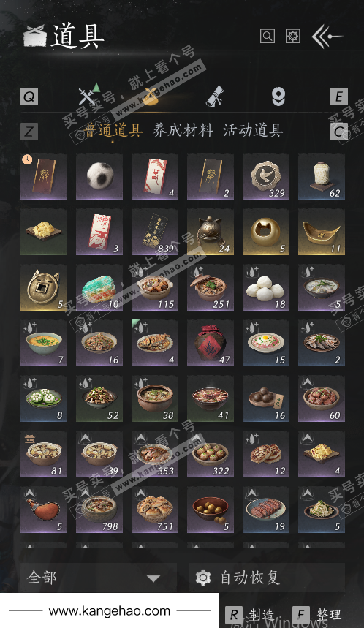Screen dimensions: 364x628
Task: Switch to 养成材料 tab
Action: tap(183, 130)
